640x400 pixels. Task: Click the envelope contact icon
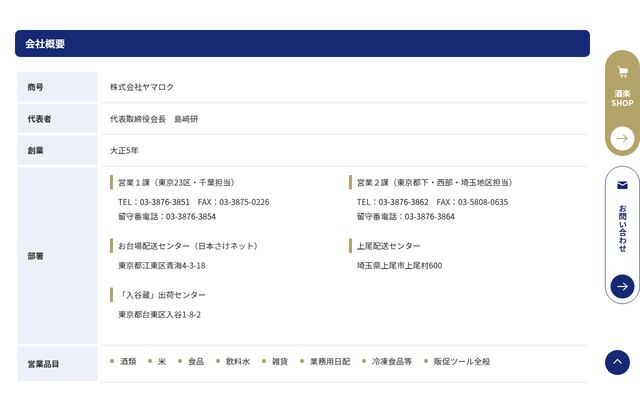click(622, 185)
